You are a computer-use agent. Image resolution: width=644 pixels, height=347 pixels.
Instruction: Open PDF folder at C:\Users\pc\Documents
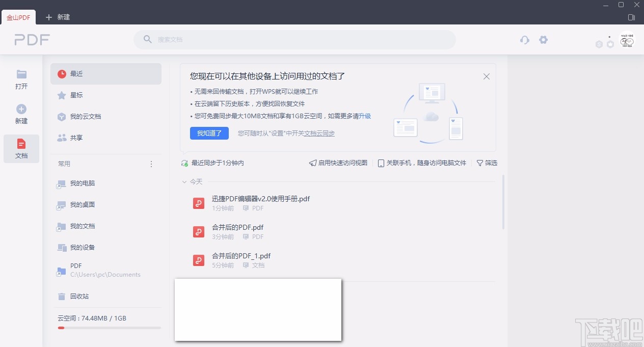click(106, 270)
